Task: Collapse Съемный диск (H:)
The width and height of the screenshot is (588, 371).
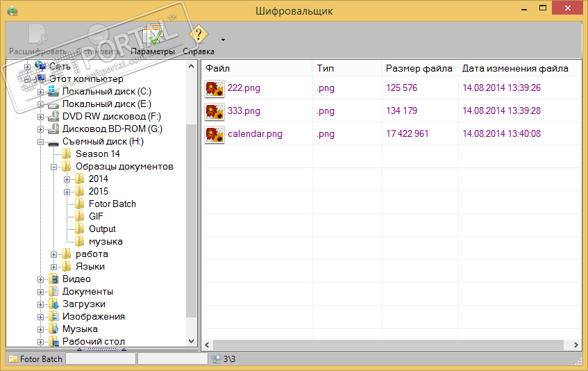Action: click(x=40, y=142)
